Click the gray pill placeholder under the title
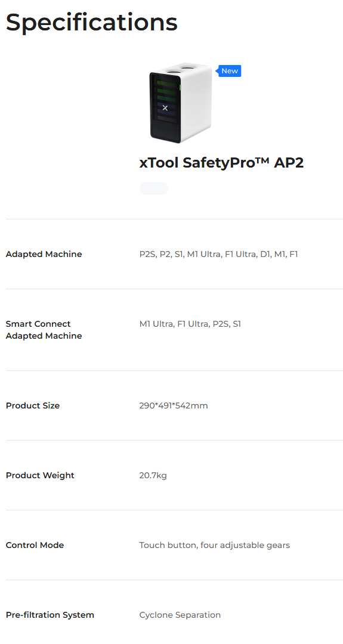The image size is (343, 644). 154,188
